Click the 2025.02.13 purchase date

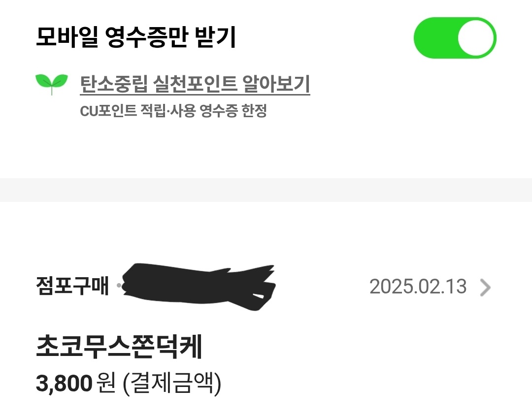pyautogui.click(x=418, y=287)
